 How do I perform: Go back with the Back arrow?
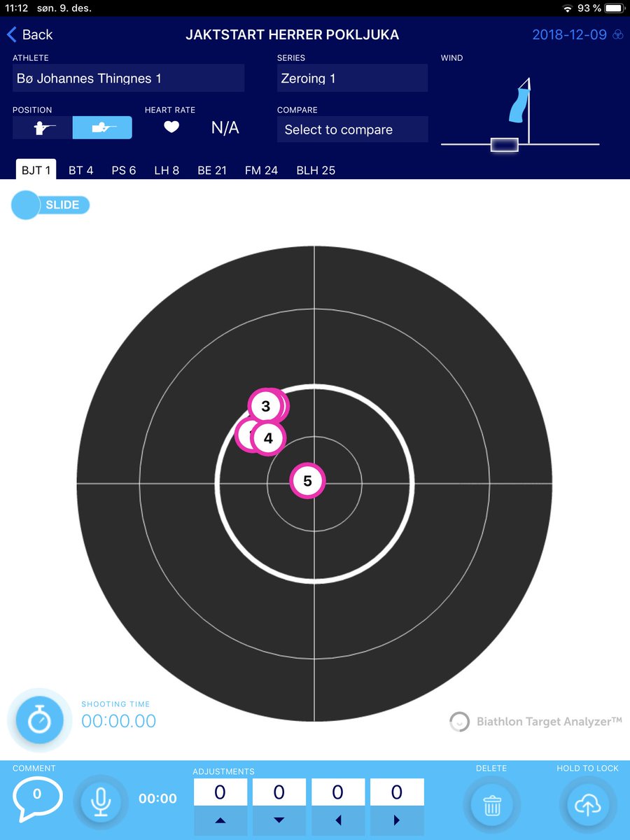29,34
